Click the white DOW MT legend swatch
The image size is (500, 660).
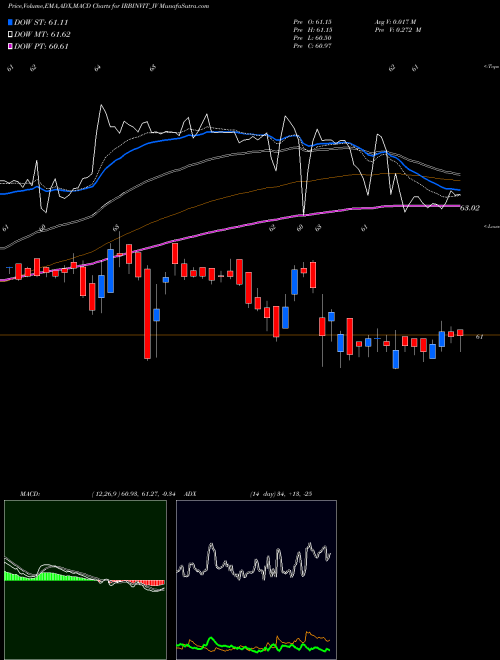click(11, 35)
